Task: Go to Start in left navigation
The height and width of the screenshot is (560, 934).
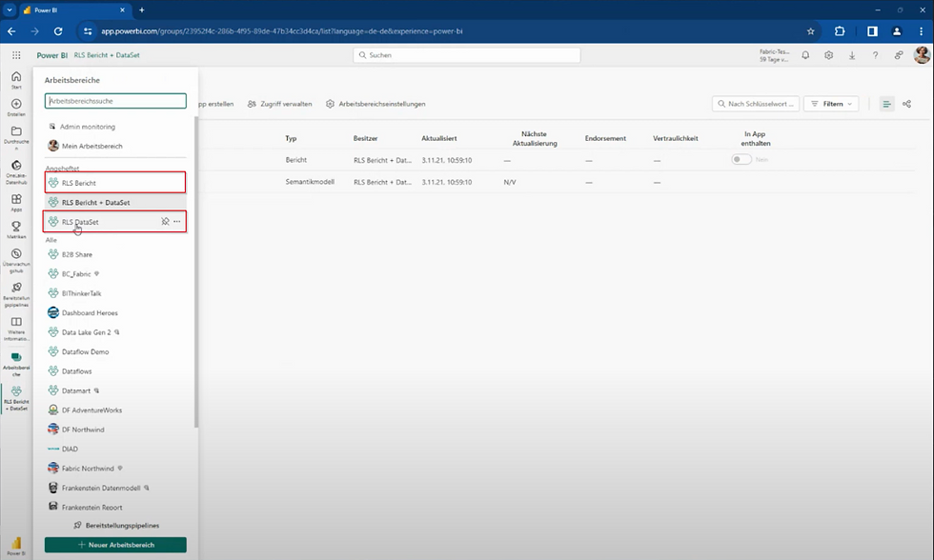Action: tap(16, 80)
